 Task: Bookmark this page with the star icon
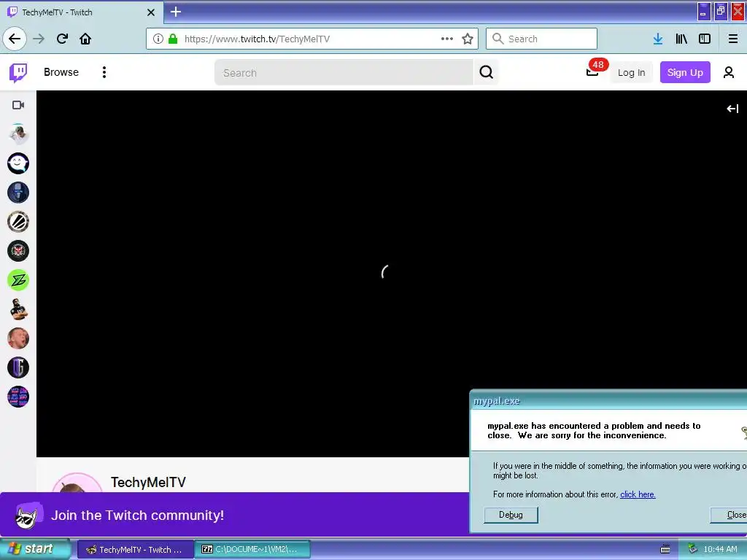coord(468,39)
